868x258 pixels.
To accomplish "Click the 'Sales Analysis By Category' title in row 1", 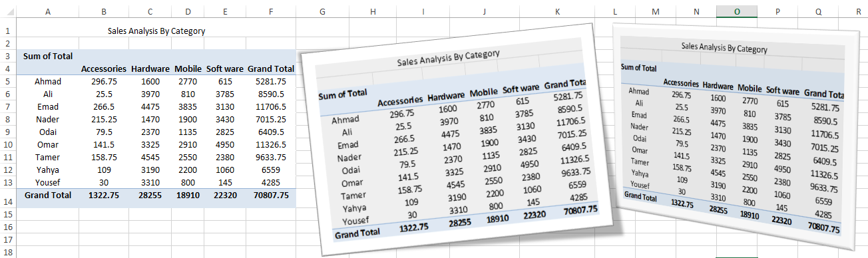I will coord(156,31).
